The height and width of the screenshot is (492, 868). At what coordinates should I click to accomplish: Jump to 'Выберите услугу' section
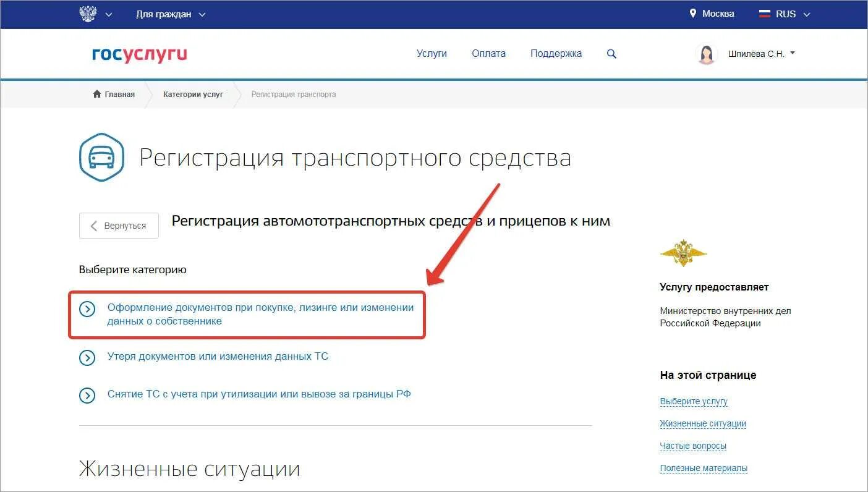tap(694, 402)
